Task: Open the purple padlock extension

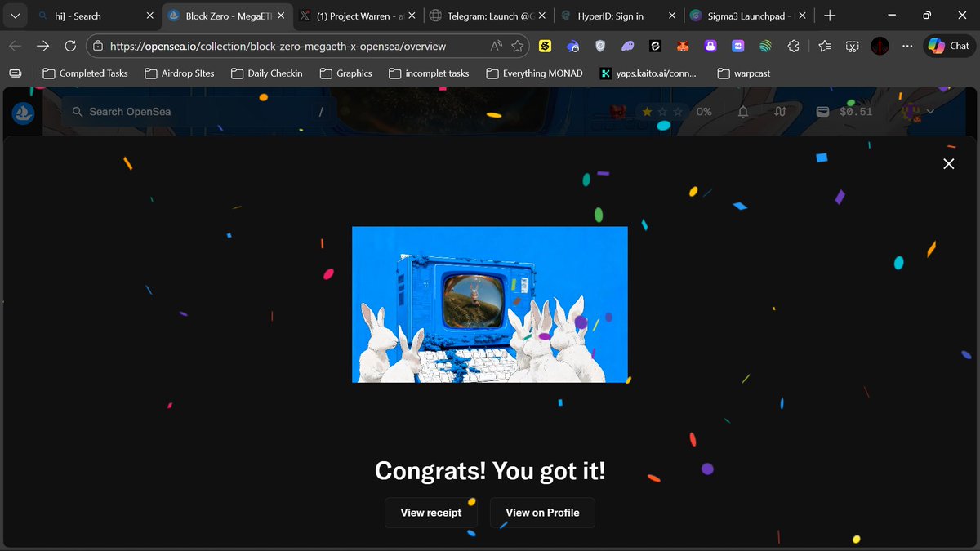Action: [x=710, y=47]
